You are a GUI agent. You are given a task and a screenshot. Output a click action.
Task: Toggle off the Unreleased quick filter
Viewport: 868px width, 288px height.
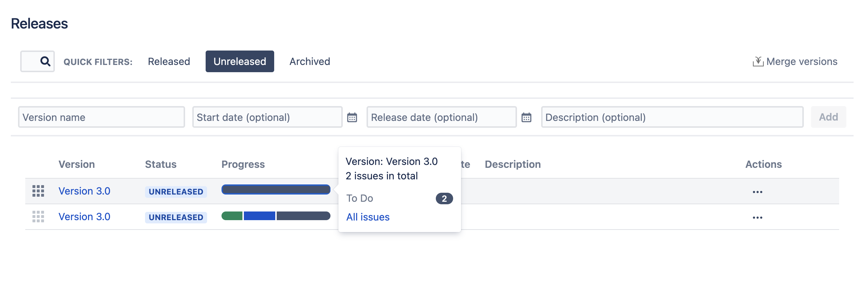click(x=240, y=61)
